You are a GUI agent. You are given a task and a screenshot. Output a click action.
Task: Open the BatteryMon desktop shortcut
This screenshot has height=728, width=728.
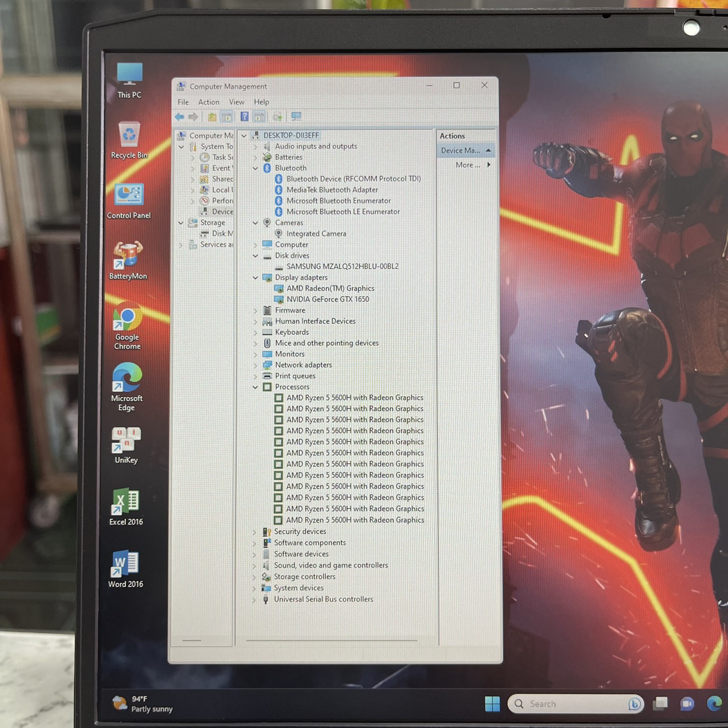point(128,261)
